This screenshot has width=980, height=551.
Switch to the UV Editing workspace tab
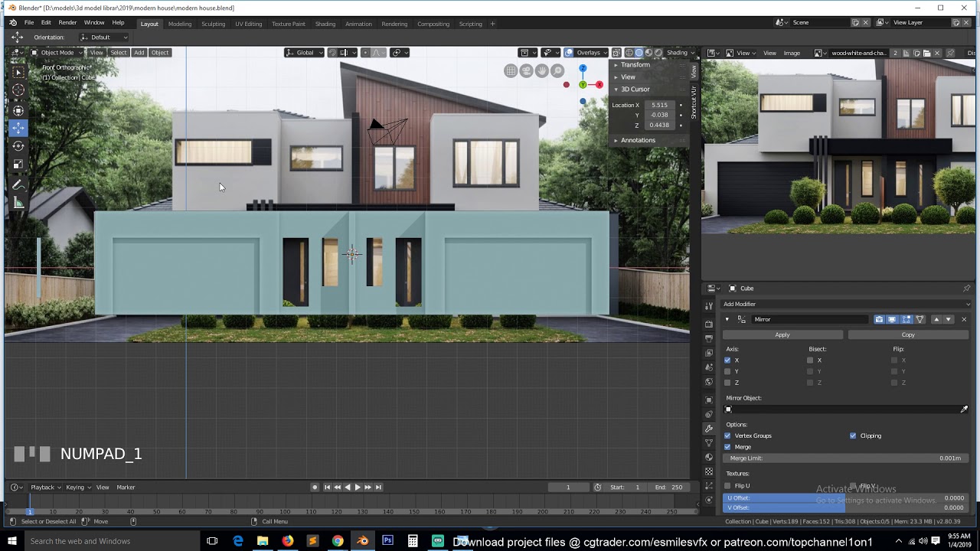point(249,24)
